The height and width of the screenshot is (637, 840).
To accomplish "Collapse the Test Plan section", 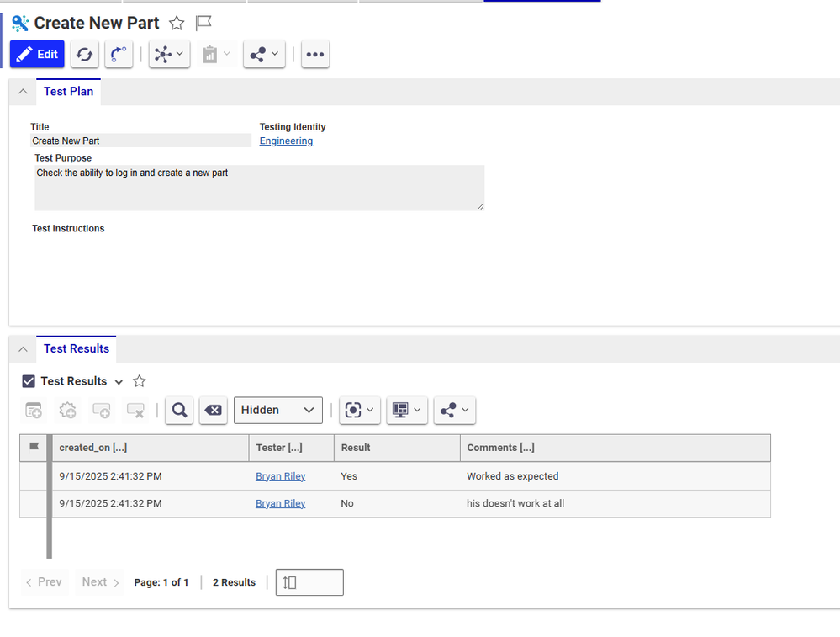I will 23,92.
